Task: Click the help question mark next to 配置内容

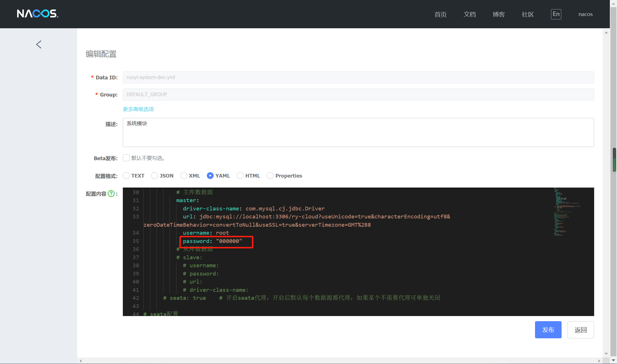Action: [x=111, y=194]
